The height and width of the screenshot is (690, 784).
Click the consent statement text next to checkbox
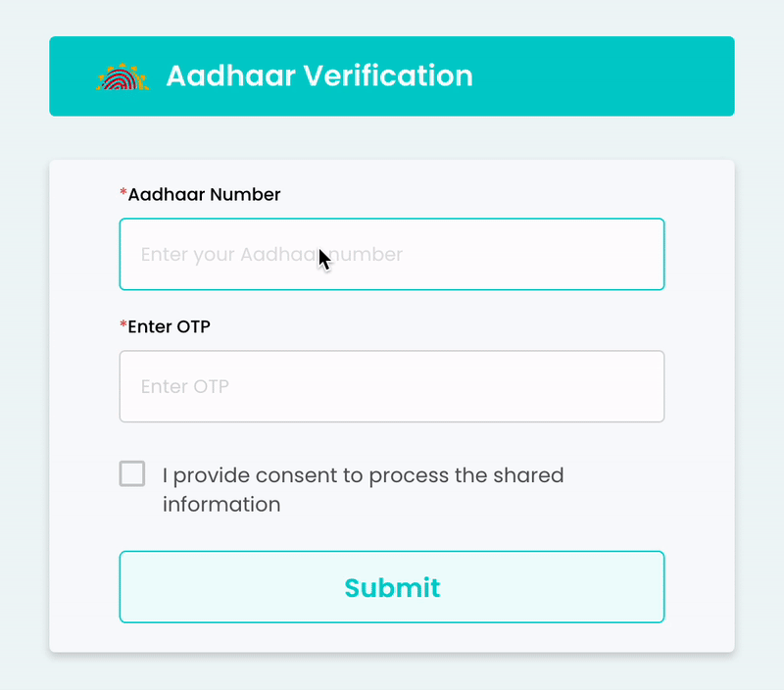pos(362,489)
